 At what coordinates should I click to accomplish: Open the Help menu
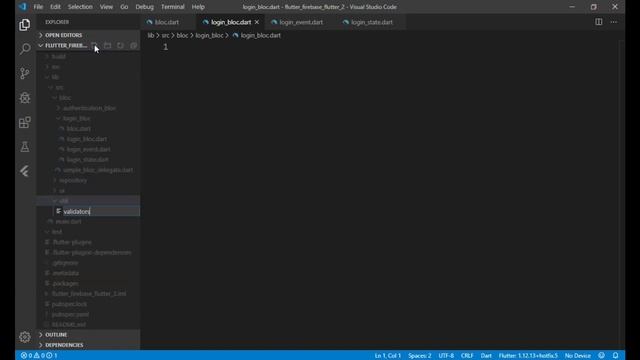pyautogui.click(x=198, y=7)
